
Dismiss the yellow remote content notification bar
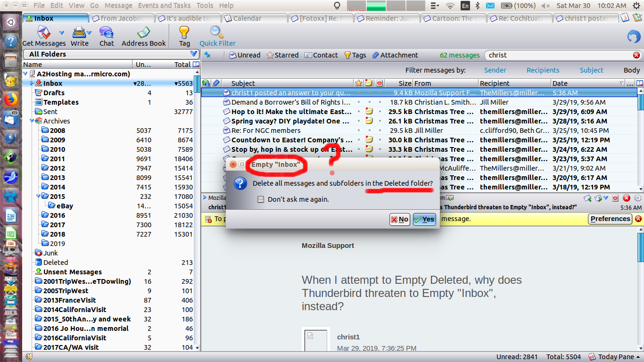638,219
